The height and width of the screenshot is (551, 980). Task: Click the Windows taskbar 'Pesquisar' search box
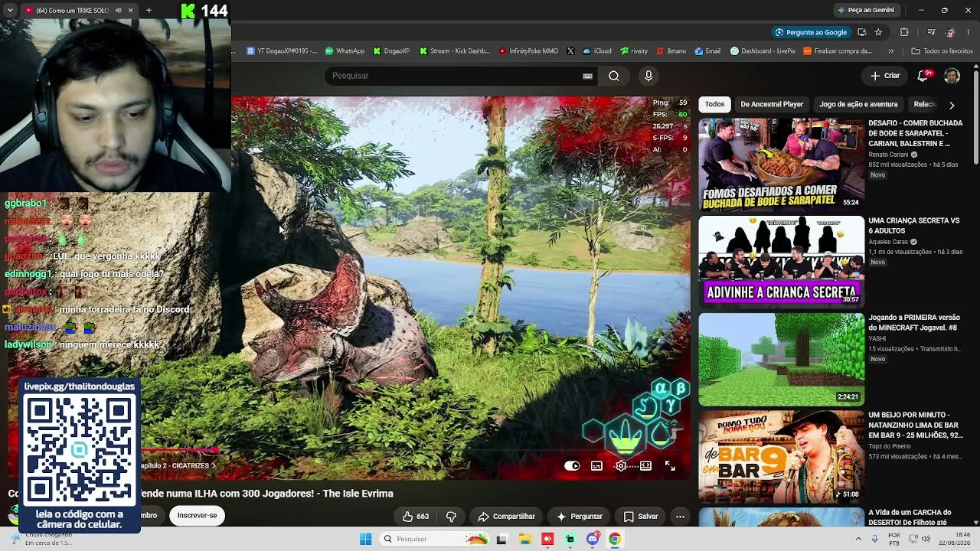(x=434, y=539)
